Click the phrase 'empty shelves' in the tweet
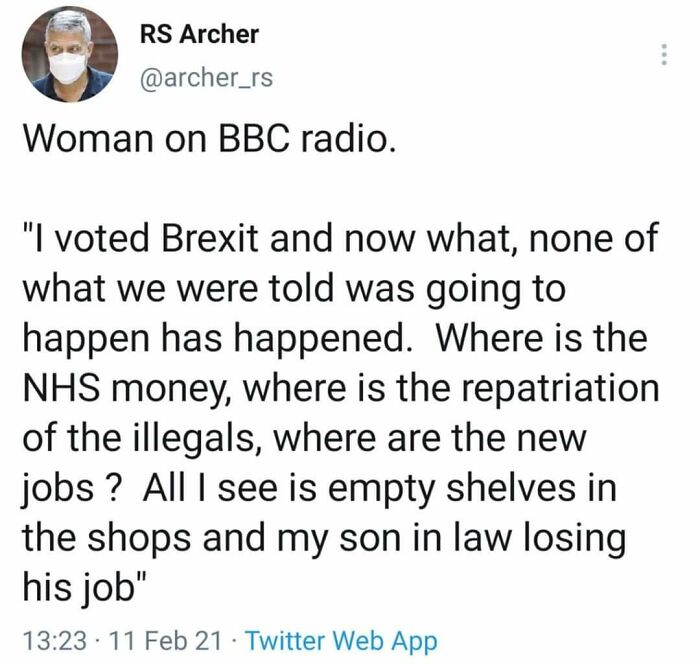The width and height of the screenshot is (700, 665). tap(452, 489)
